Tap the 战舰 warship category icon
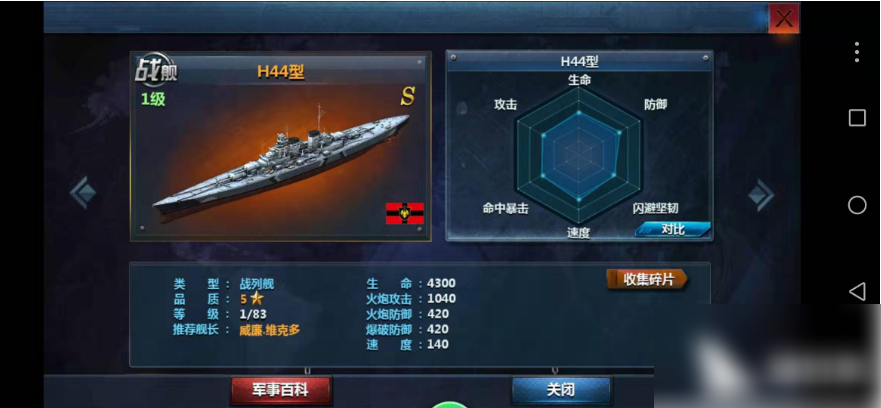 [x=156, y=70]
